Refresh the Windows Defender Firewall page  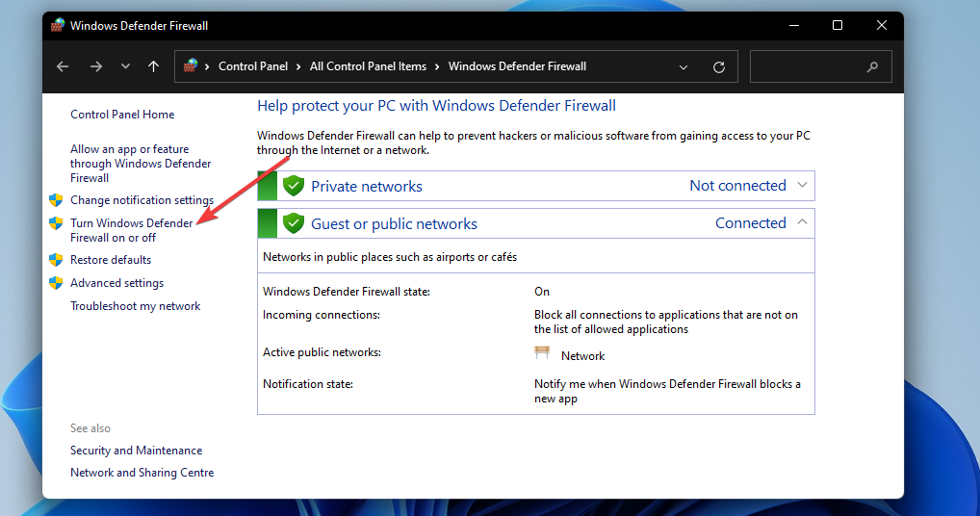coord(719,66)
